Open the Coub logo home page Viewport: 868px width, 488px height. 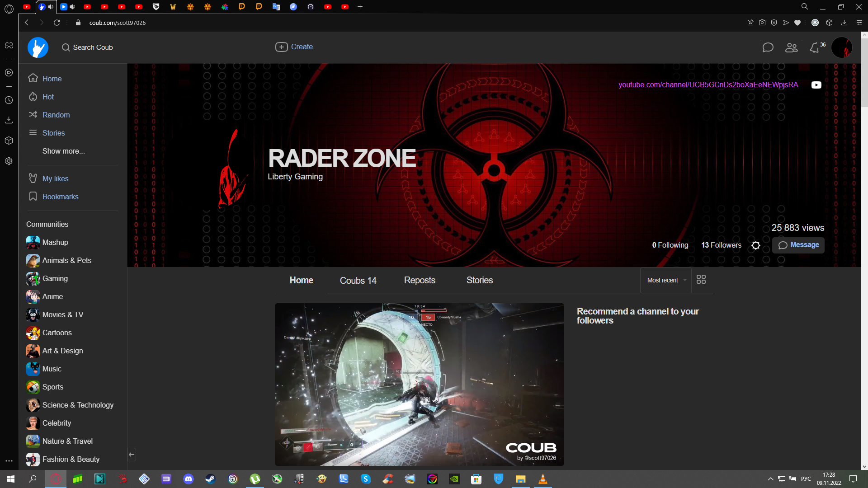pyautogui.click(x=38, y=47)
